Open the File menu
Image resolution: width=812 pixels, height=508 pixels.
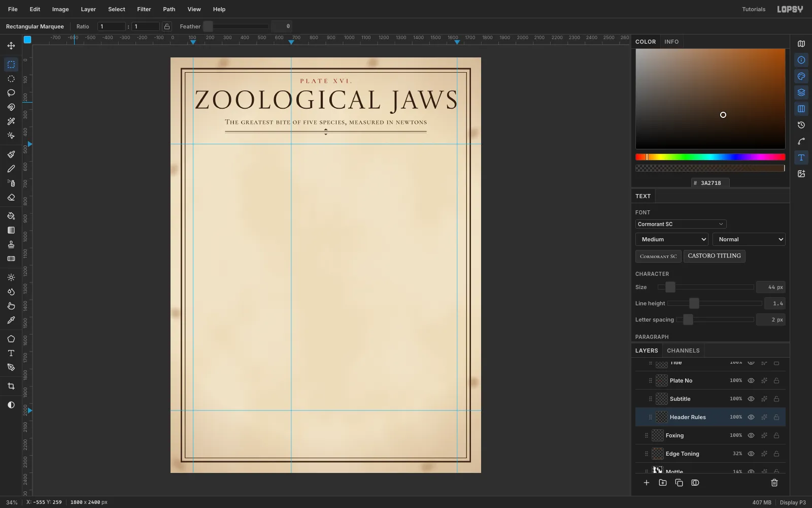coord(13,9)
